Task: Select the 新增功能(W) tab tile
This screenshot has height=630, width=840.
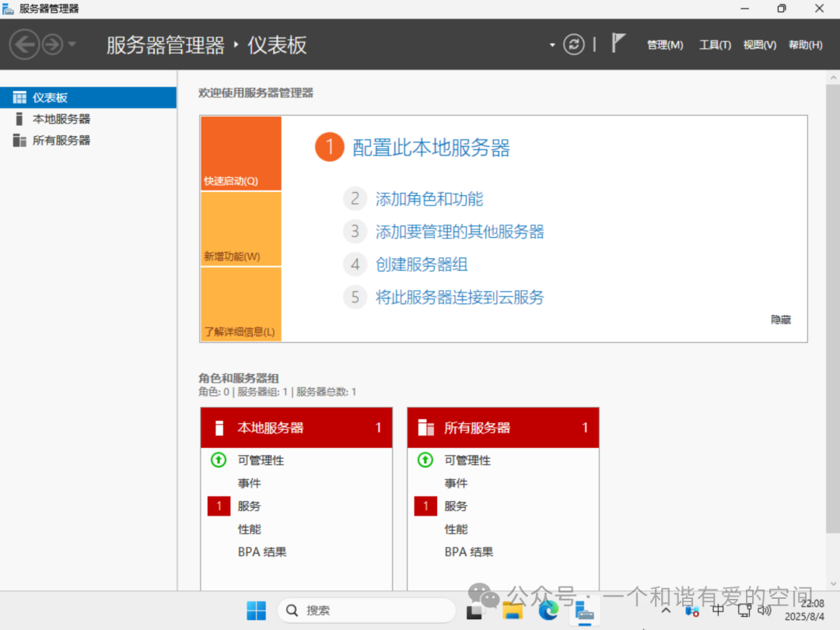Action: pos(240,229)
